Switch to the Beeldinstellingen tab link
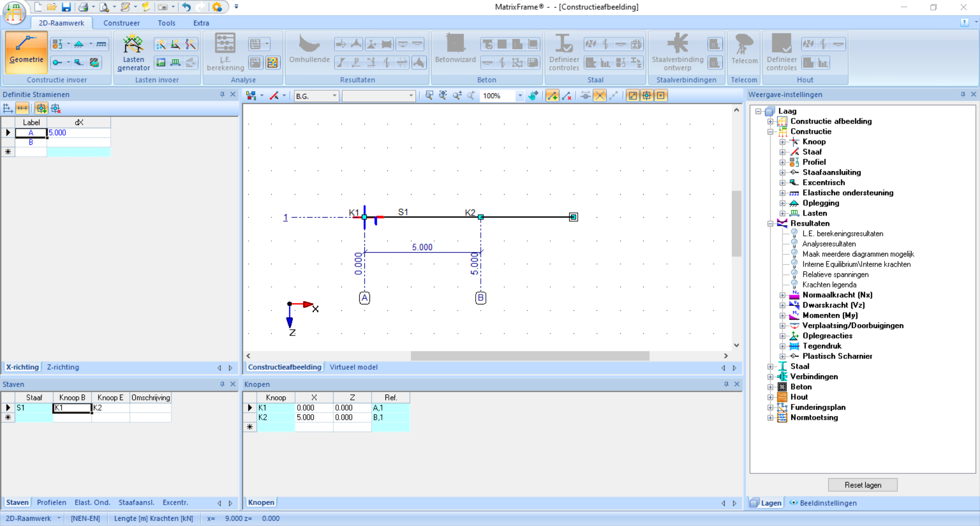 click(x=827, y=503)
